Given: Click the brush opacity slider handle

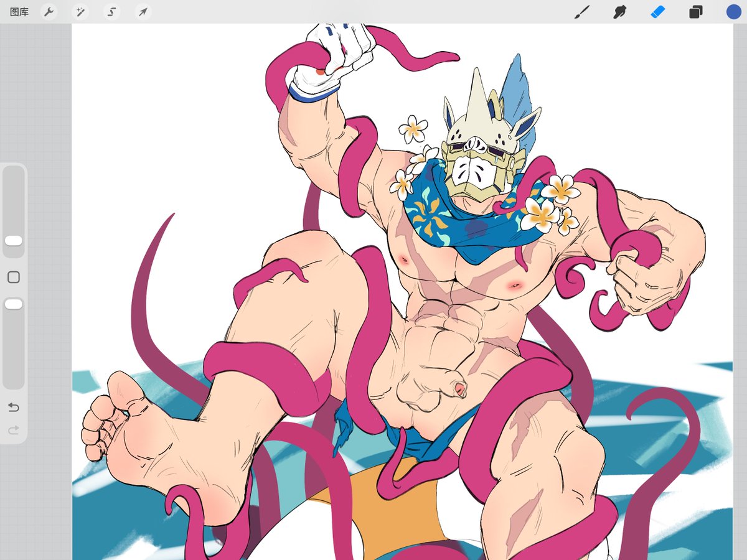Looking at the screenshot, I should [x=14, y=304].
